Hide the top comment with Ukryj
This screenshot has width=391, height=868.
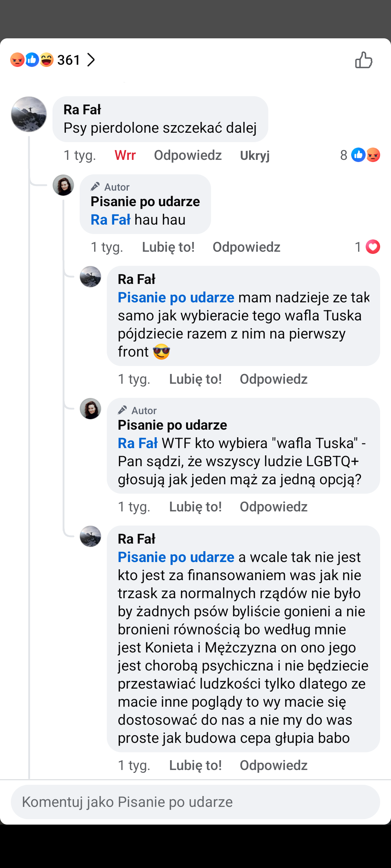pos(255,155)
